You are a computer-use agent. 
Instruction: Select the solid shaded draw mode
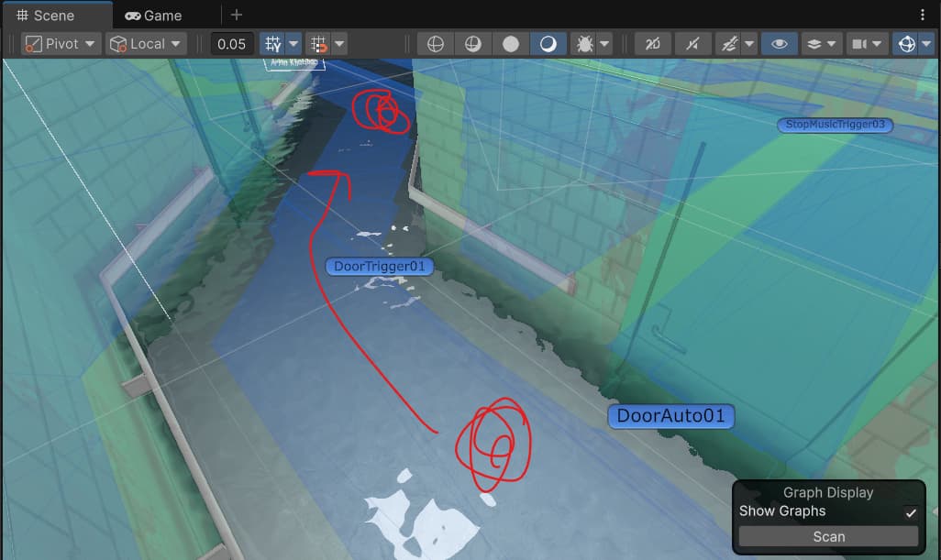[x=511, y=44]
